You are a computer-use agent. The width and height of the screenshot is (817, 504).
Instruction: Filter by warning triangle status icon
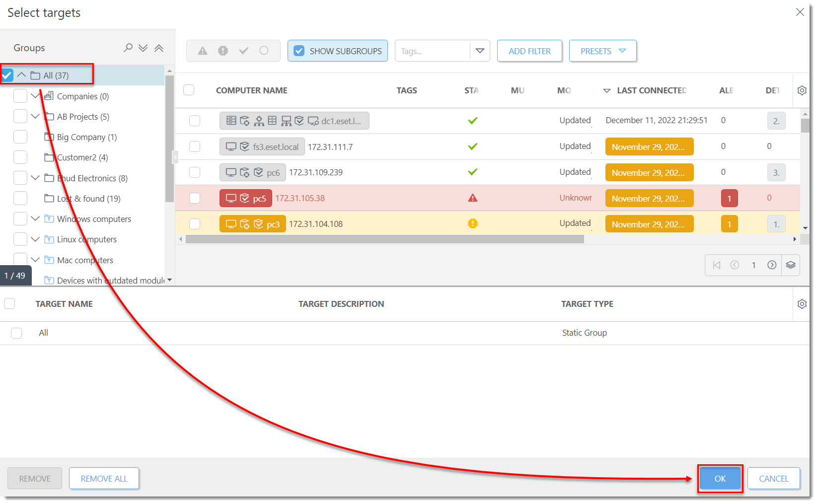203,51
